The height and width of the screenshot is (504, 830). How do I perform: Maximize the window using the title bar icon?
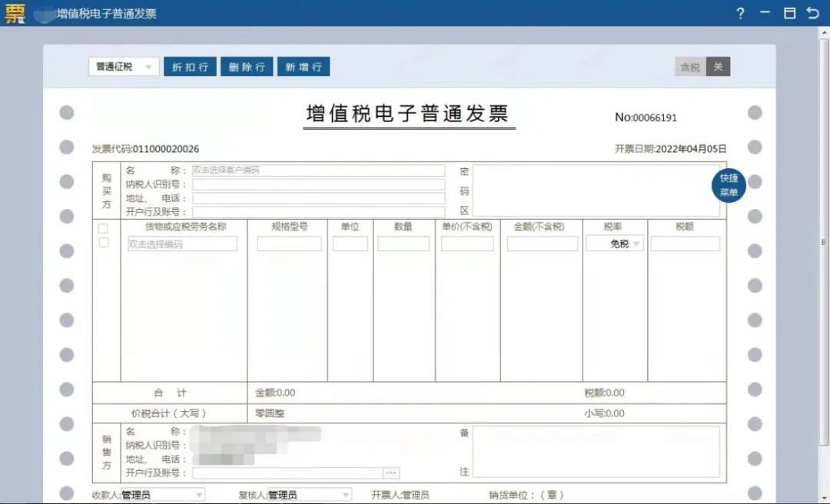tap(789, 13)
